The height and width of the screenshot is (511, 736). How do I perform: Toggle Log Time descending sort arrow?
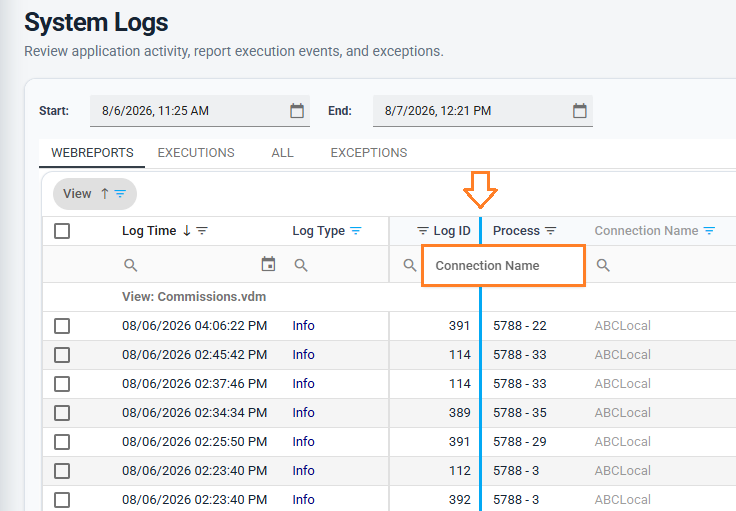(x=186, y=230)
